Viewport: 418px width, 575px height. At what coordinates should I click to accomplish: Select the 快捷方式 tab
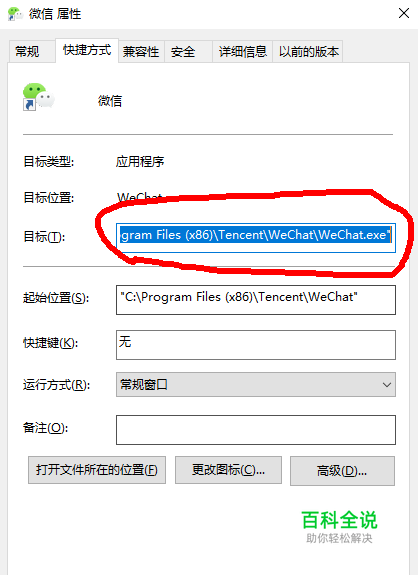[x=87, y=50]
